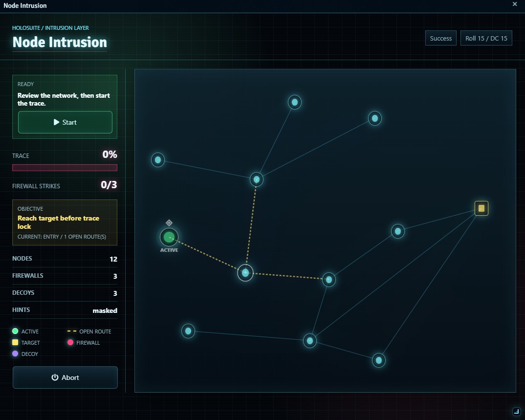Pick the bottom-left node of the map
This screenshot has width=525, height=420.
point(188,331)
